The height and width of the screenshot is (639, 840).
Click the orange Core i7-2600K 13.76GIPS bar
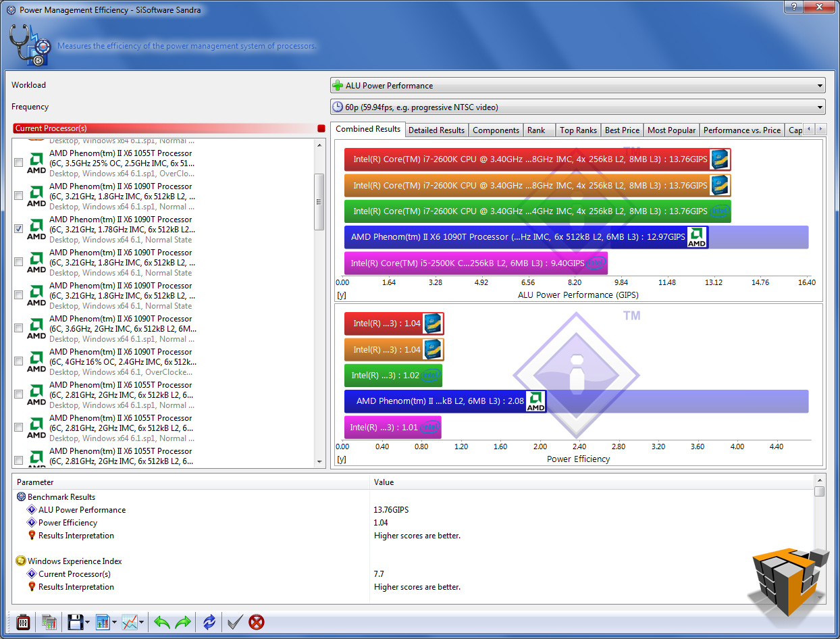point(537,185)
